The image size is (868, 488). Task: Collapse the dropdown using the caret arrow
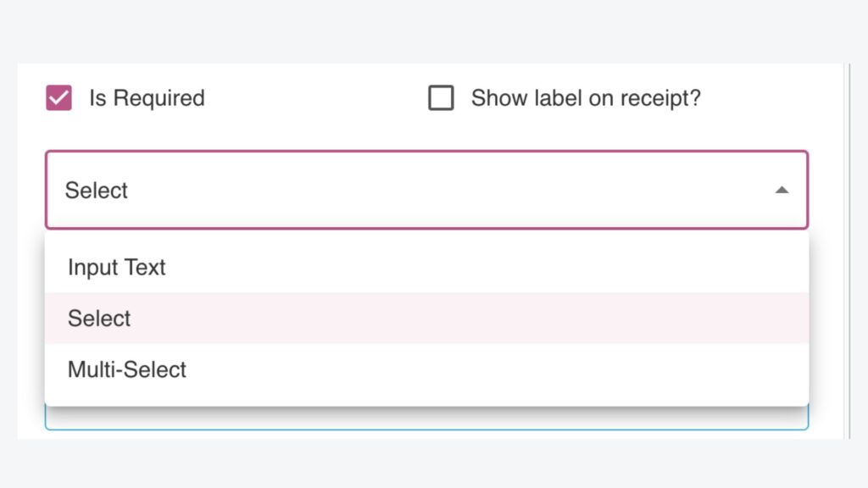(782, 191)
